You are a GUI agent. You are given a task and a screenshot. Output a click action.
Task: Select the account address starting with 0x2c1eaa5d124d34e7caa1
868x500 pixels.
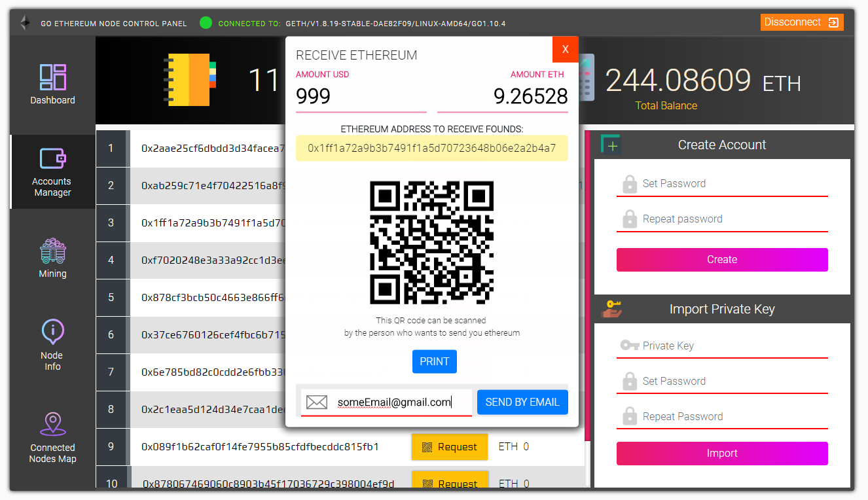pos(213,410)
